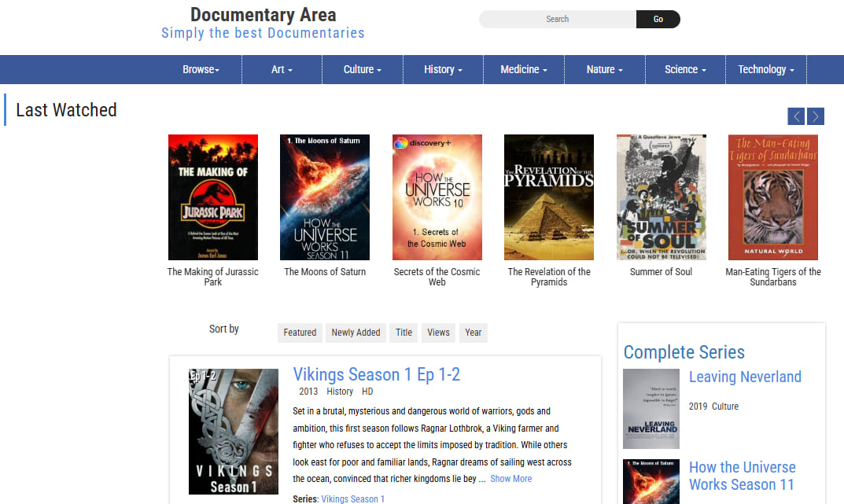Expand the Medicine category menu
This screenshot has height=504, width=844.
(524, 69)
